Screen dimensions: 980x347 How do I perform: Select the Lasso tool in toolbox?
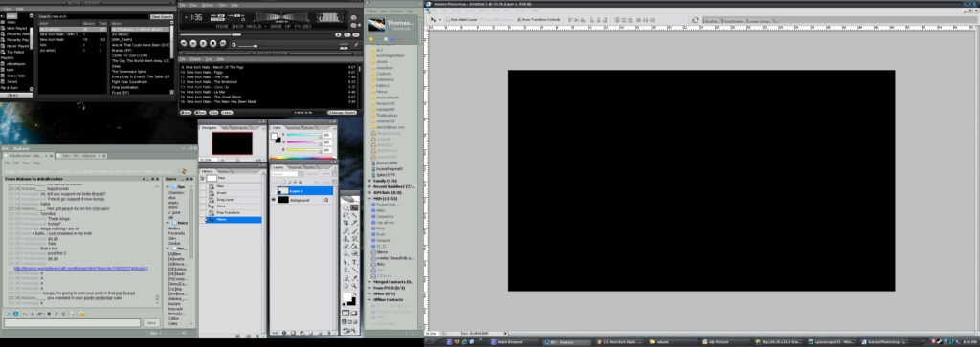click(346, 215)
